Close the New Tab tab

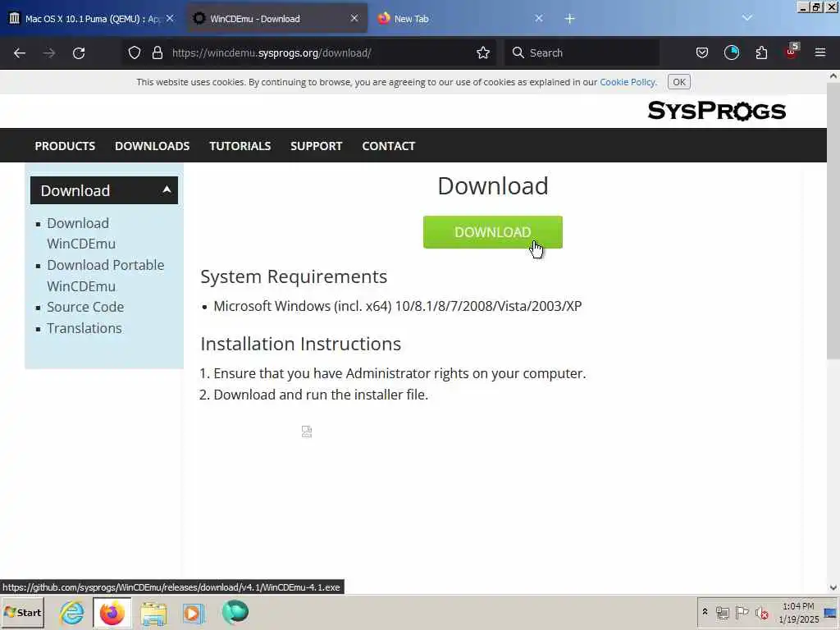click(x=538, y=18)
